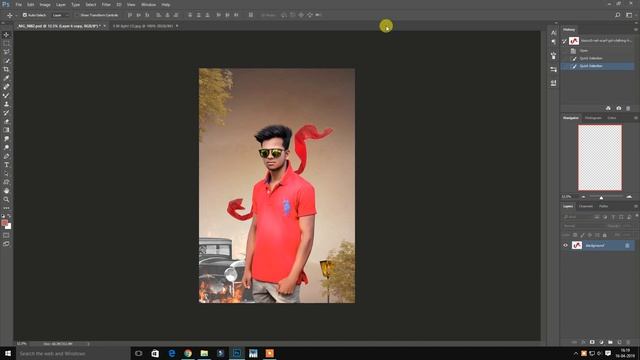Open the search icon in options bar

pos(618,15)
